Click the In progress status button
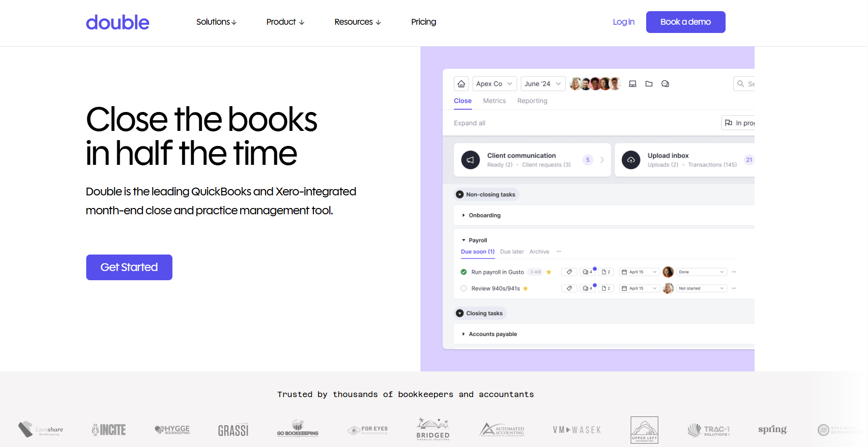The width and height of the screenshot is (868, 447). tap(738, 123)
